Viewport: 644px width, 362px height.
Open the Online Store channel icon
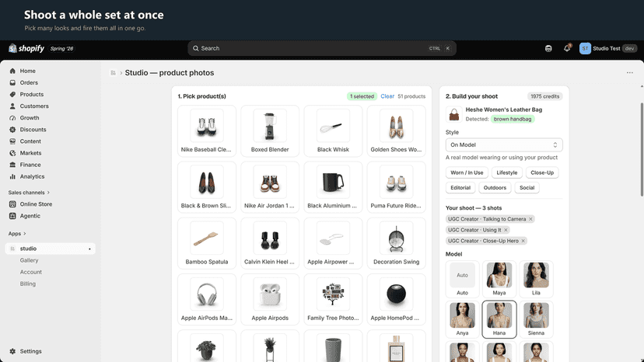point(12,204)
